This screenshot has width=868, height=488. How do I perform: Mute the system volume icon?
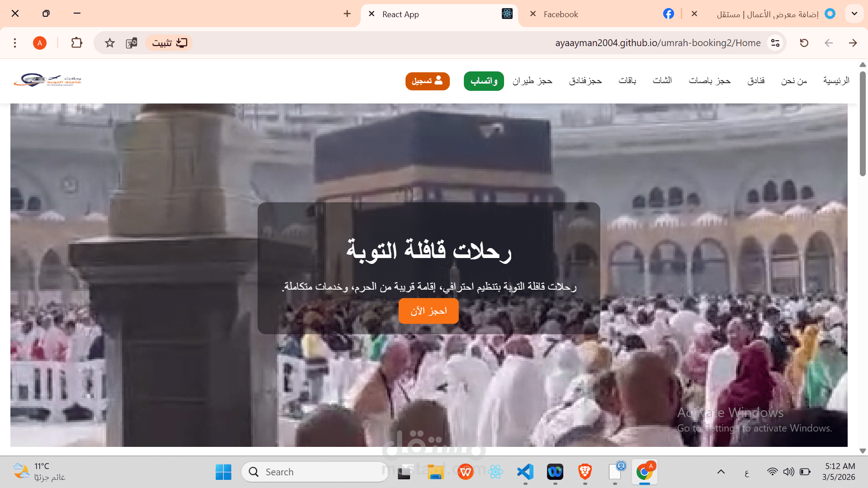coord(789,471)
